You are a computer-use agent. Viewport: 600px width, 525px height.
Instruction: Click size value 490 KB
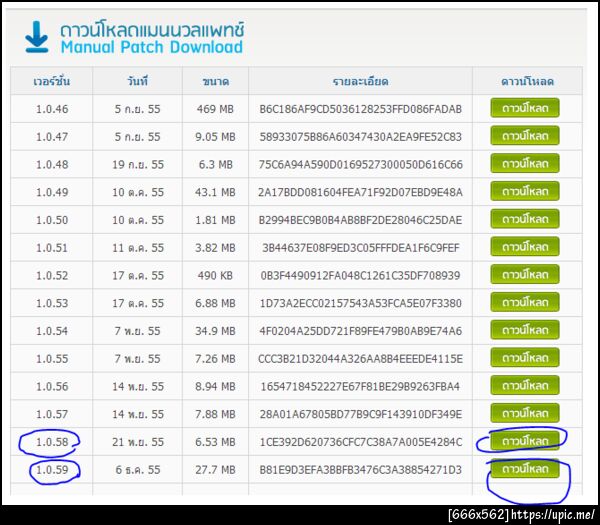tap(215, 276)
